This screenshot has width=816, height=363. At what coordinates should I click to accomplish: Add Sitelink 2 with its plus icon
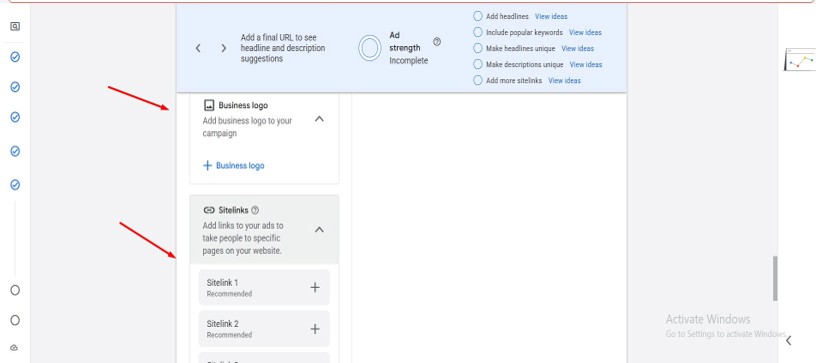click(315, 329)
